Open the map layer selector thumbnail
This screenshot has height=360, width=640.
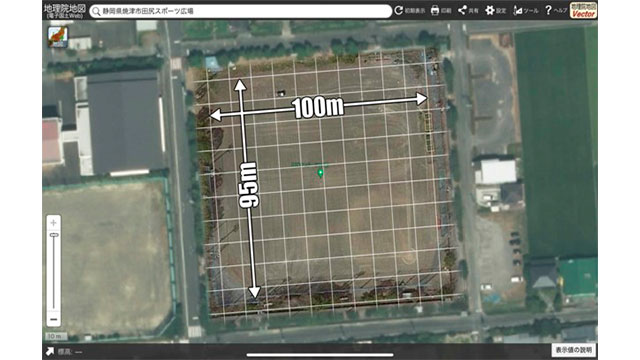pyautogui.click(x=58, y=37)
